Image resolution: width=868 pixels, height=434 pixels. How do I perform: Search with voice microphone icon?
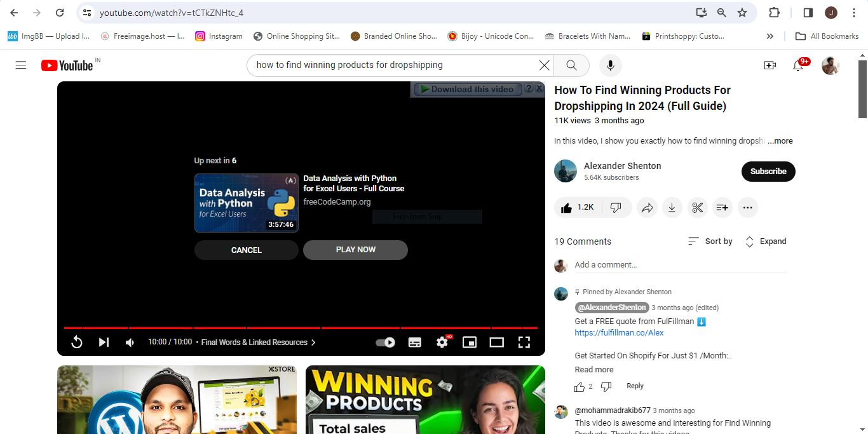pos(610,65)
